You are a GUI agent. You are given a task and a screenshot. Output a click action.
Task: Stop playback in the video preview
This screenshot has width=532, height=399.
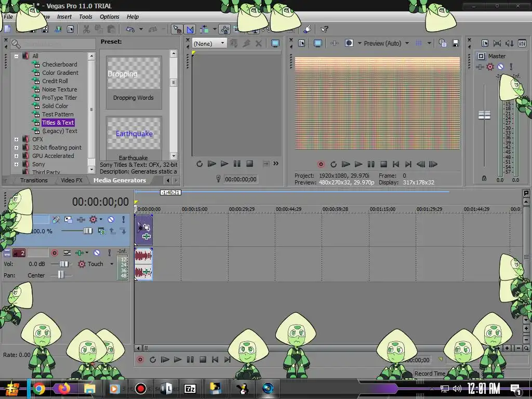pyautogui.click(x=383, y=164)
